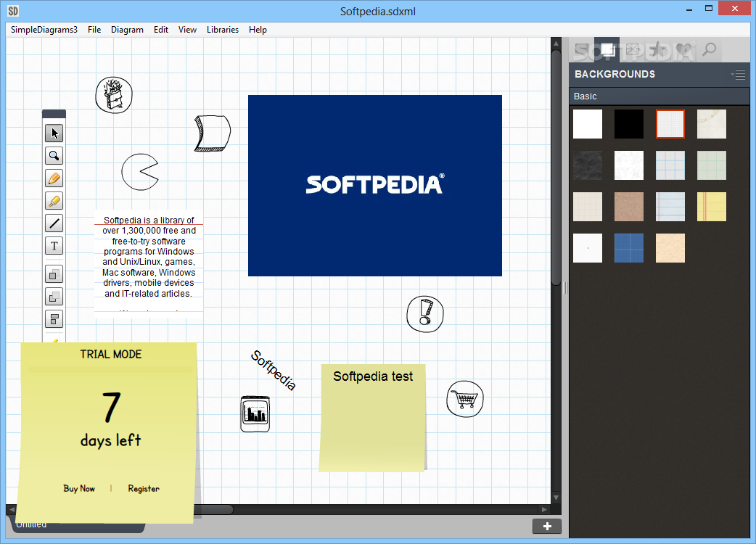Choose the green grid background

(712, 165)
